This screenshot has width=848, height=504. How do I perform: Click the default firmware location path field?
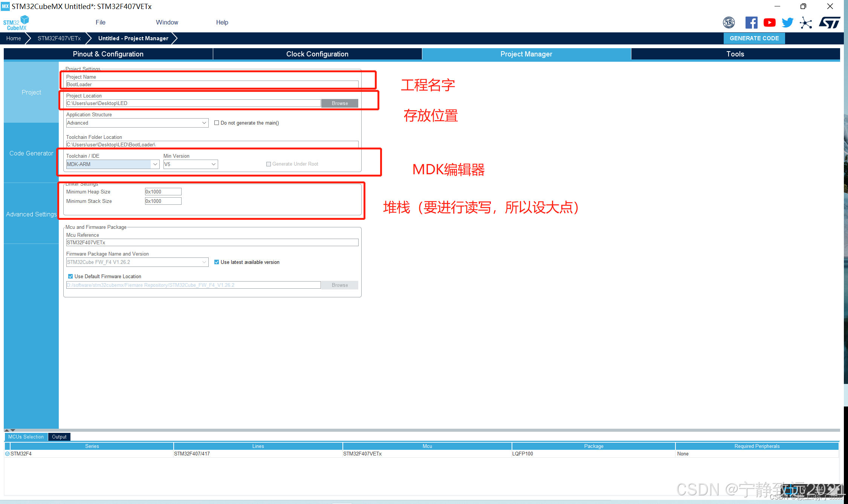coord(193,285)
